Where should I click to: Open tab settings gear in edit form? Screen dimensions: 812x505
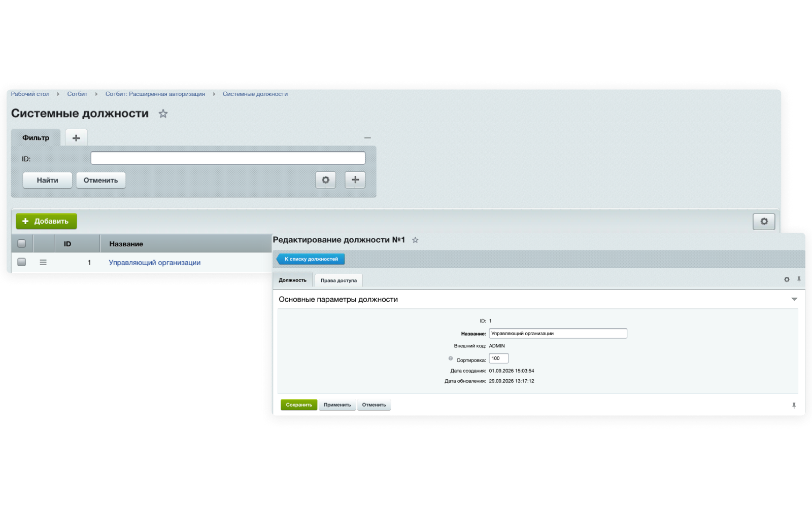pos(787,280)
